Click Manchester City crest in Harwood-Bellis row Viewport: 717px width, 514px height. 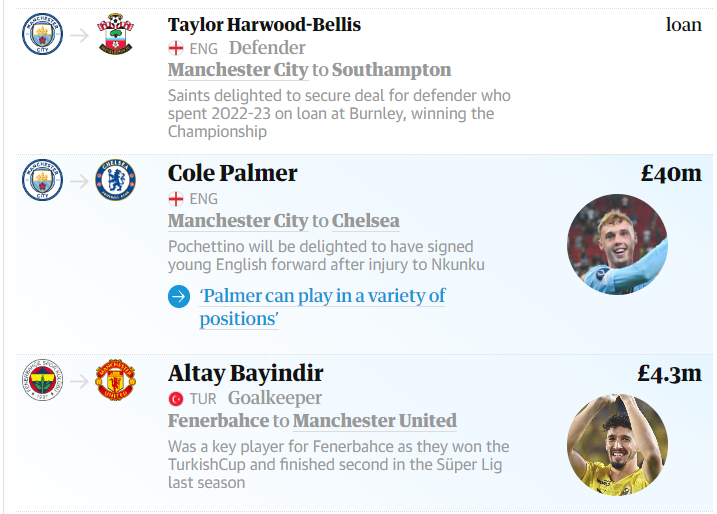click(x=43, y=34)
